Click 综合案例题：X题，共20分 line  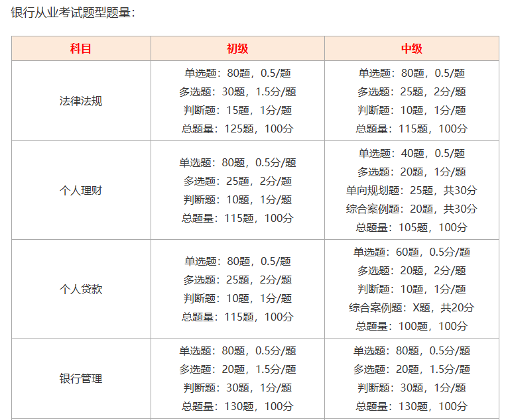tap(411, 308)
